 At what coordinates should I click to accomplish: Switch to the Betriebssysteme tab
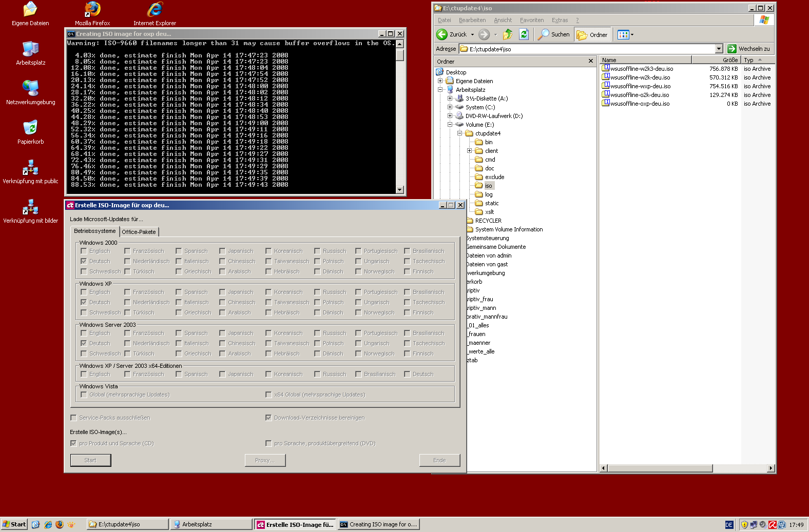(95, 231)
